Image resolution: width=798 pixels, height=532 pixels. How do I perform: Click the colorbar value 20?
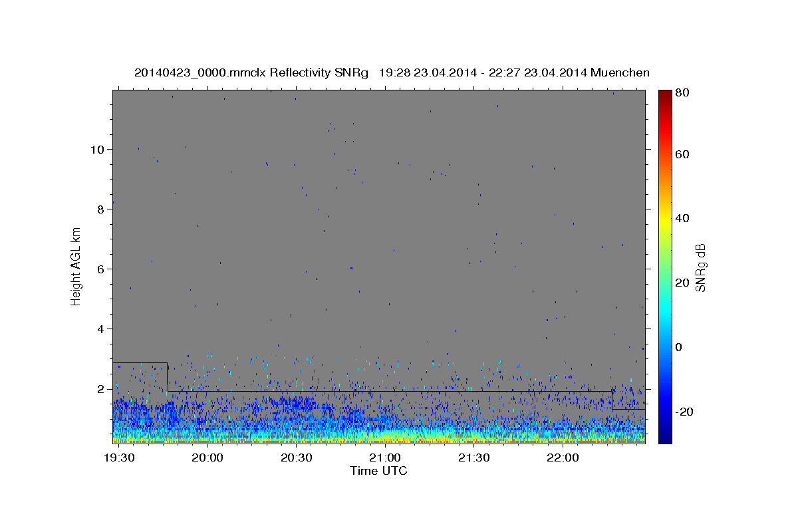click(x=684, y=283)
